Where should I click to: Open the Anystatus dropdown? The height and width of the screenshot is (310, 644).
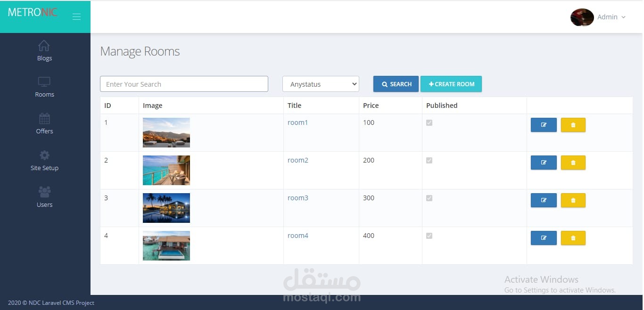(321, 84)
